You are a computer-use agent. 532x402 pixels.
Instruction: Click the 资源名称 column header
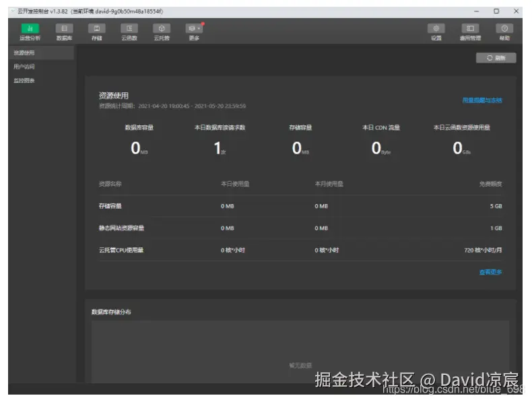tap(110, 184)
